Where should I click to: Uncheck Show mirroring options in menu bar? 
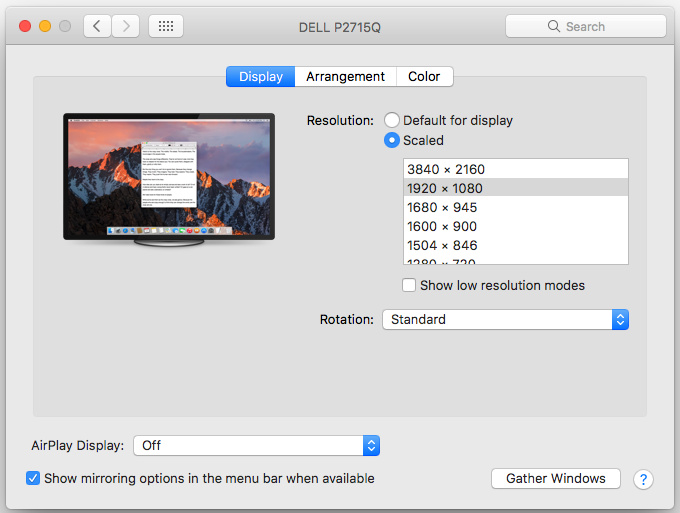point(33,478)
